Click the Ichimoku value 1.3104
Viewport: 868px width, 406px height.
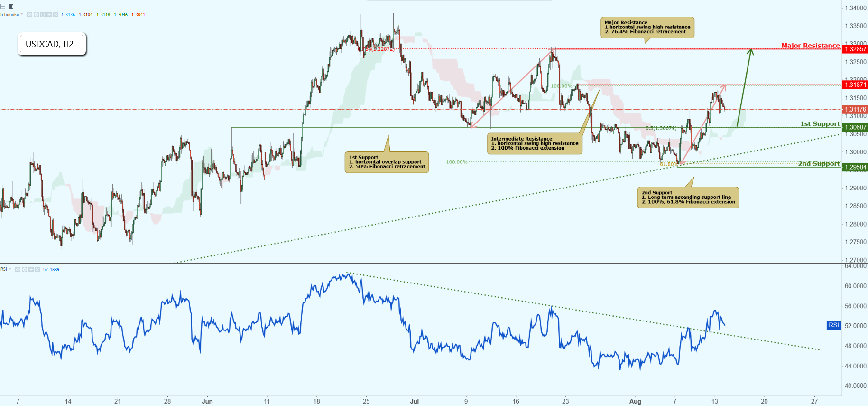[x=85, y=15]
